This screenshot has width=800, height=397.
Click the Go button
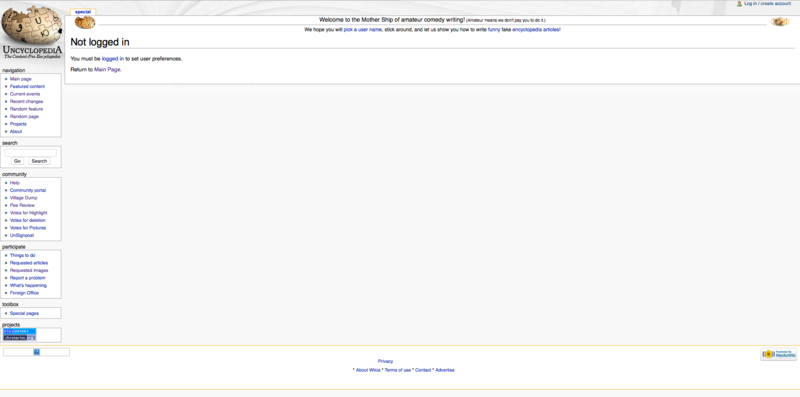(x=17, y=161)
